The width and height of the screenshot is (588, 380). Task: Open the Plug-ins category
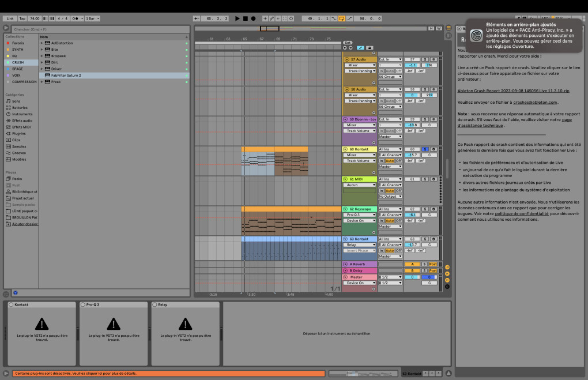[x=19, y=134]
